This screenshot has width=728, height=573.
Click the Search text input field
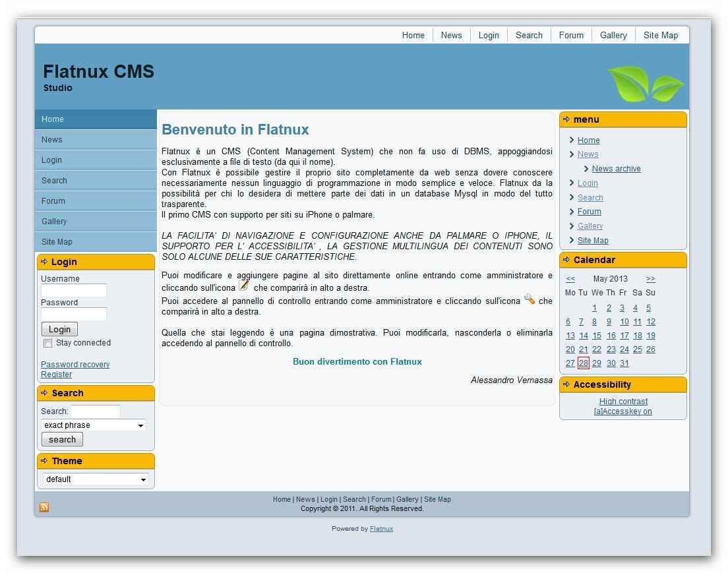coord(96,411)
